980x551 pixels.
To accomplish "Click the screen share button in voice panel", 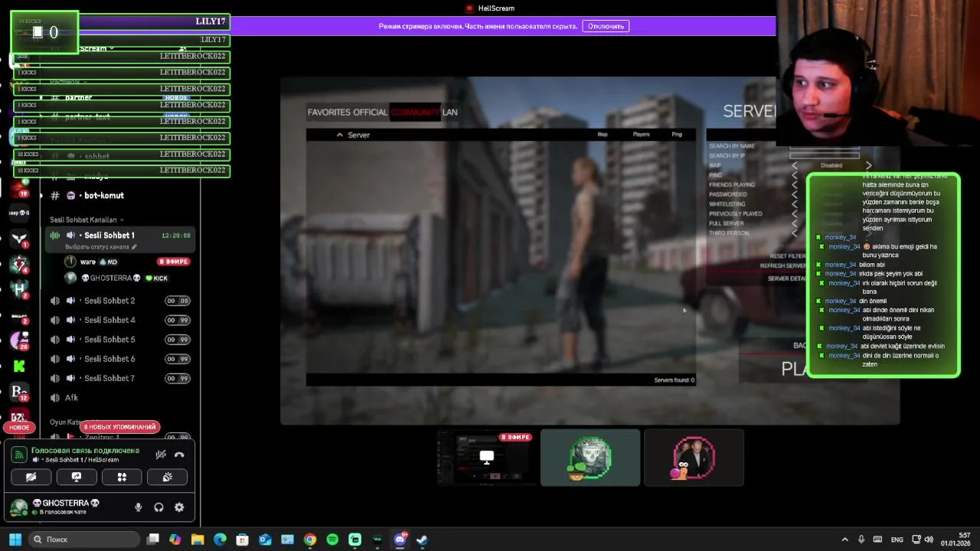I will (77, 477).
